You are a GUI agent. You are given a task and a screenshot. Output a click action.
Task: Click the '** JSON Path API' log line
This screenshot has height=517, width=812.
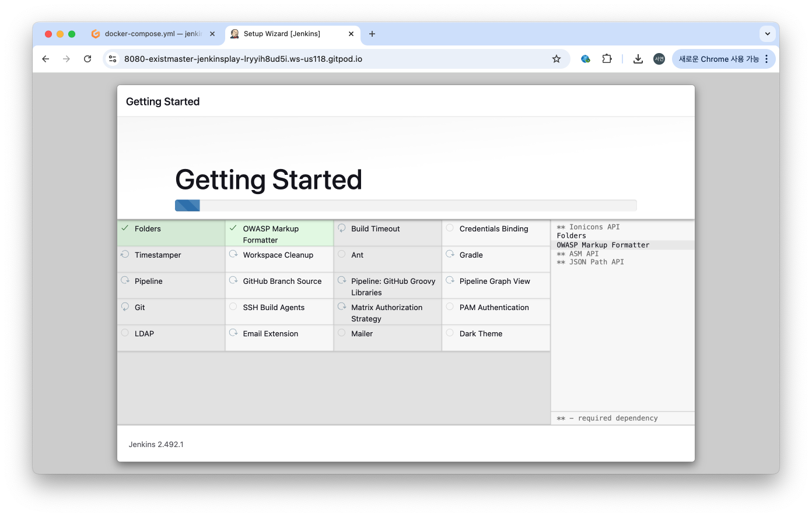[590, 262]
